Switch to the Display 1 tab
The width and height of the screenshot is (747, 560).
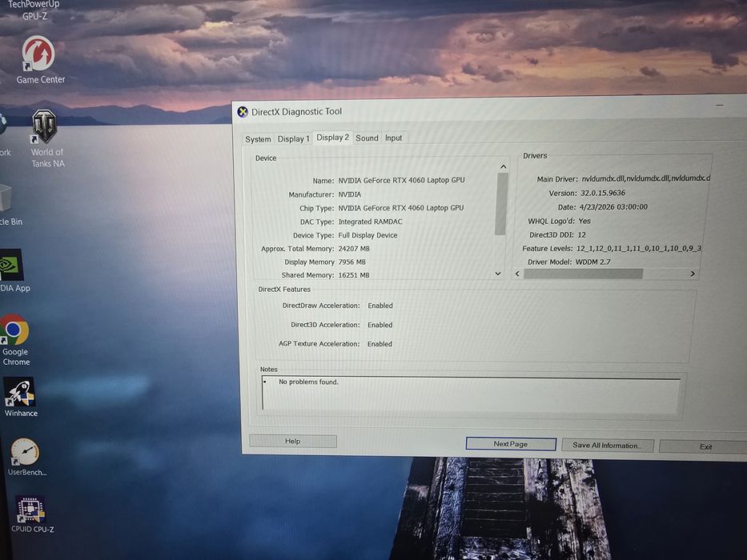[293, 138]
